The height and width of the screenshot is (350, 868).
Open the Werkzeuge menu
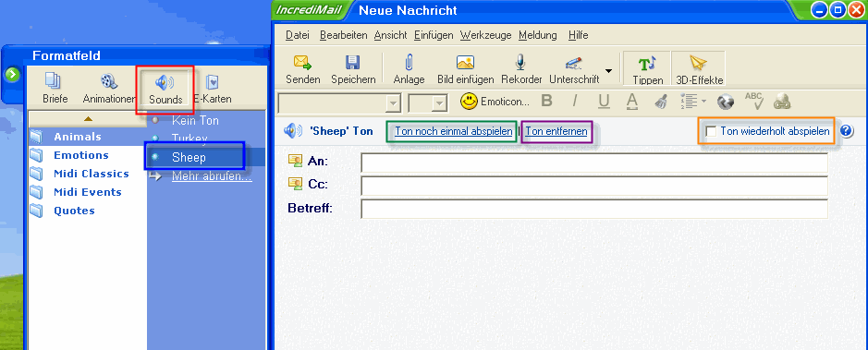pos(486,35)
